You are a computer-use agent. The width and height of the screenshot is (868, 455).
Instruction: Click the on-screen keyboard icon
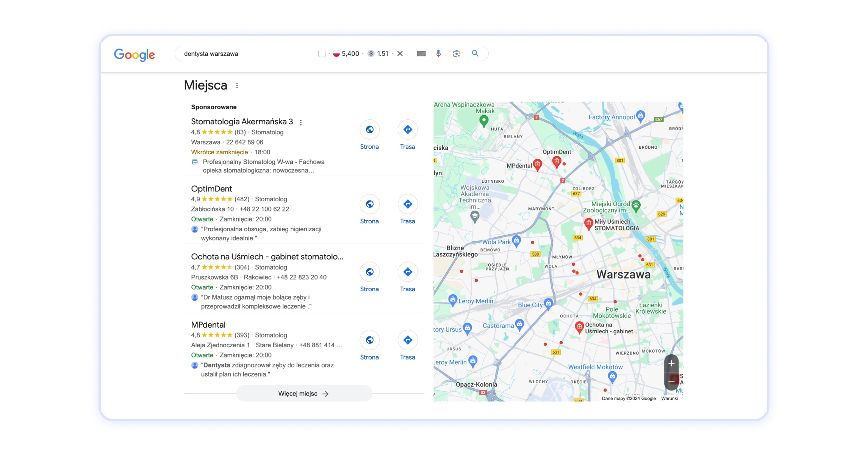point(421,53)
